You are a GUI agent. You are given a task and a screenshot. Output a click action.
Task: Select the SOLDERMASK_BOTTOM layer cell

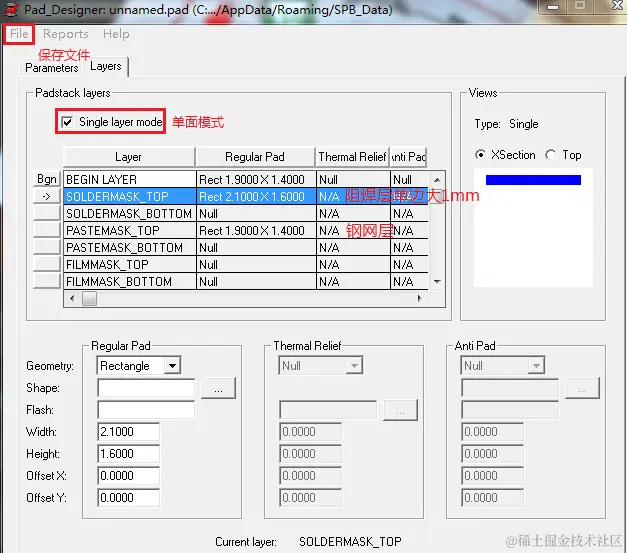coord(130,214)
